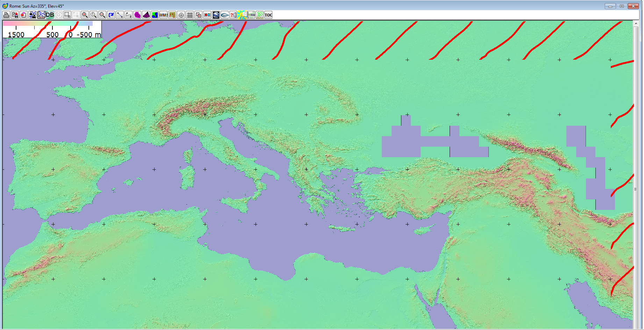Set 1:1 zoom with the magnifier labeled 1

click(94, 15)
